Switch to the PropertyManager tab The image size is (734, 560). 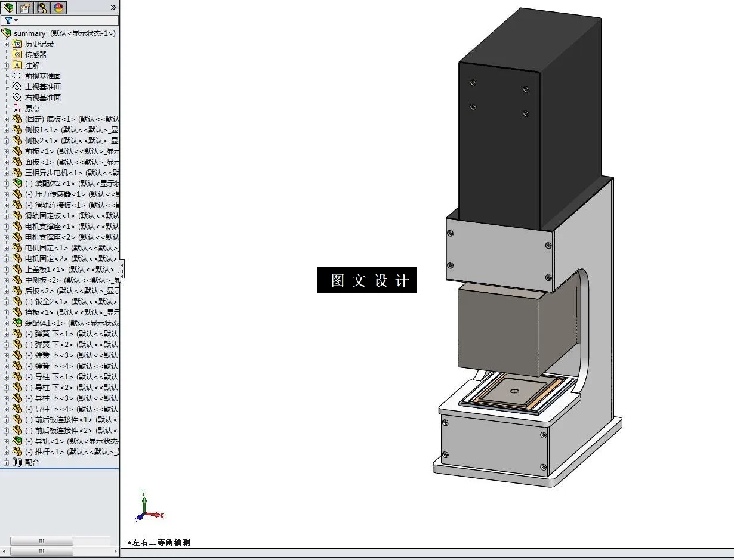click(25, 7)
